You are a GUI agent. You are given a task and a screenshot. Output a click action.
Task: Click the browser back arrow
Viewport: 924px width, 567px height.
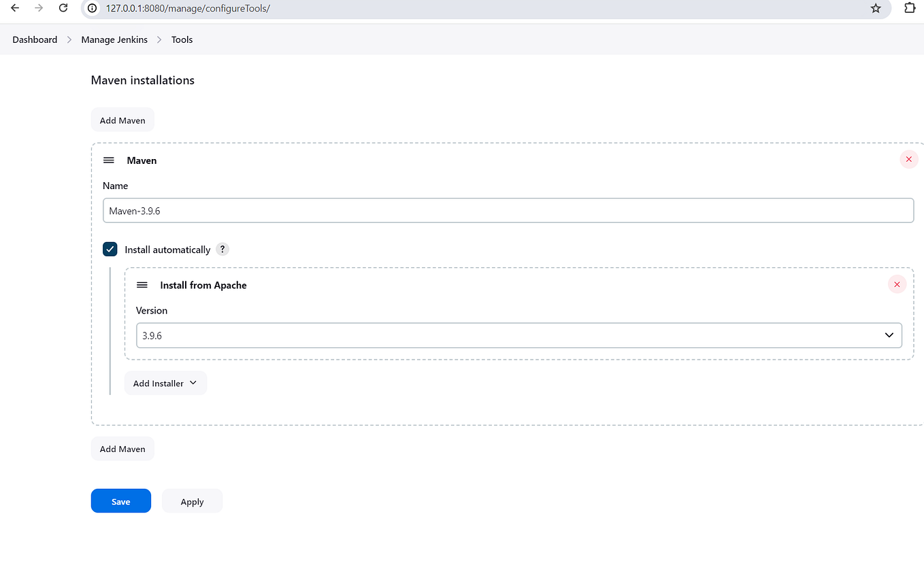15,8
